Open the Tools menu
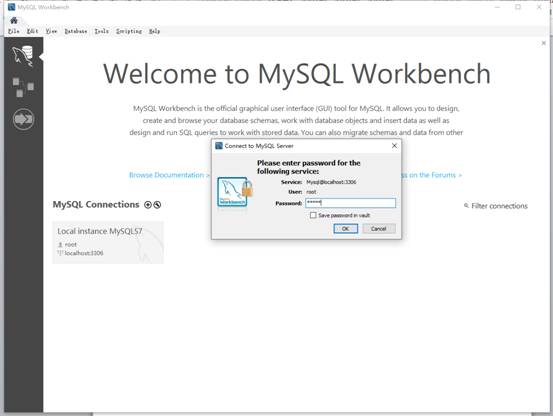 102,31
